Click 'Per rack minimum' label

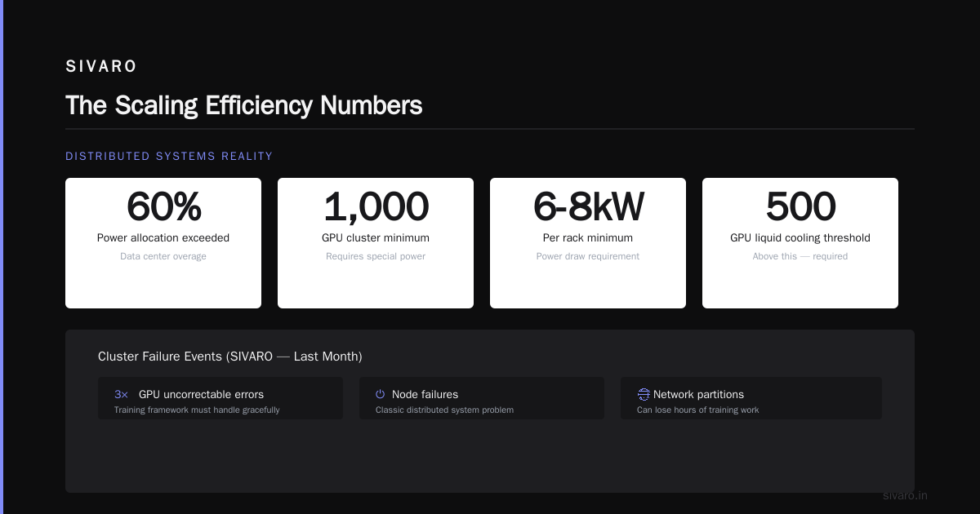(x=588, y=238)
